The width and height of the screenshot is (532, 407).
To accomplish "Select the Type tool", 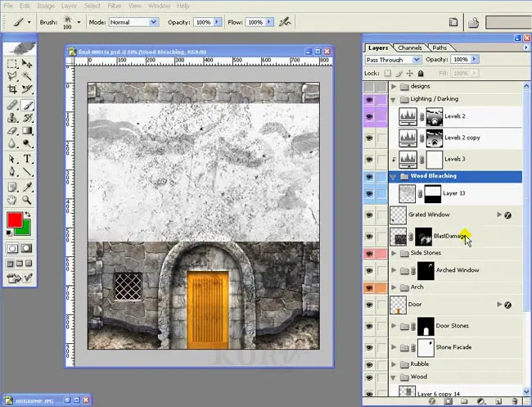I will pyautogui.click(x=27, y=159).
